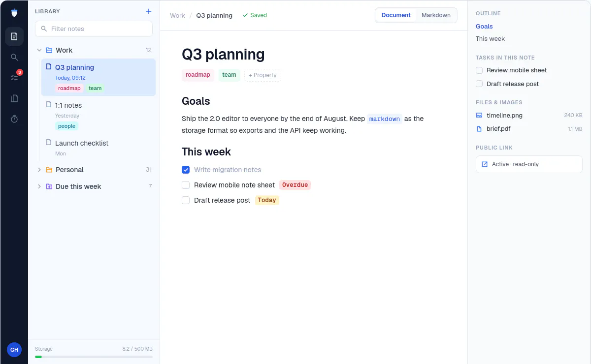The height and width of the screenshot is (364, 591).
Task: Tick Draft release post in tasks panel
Action: (x=479, y=84)
